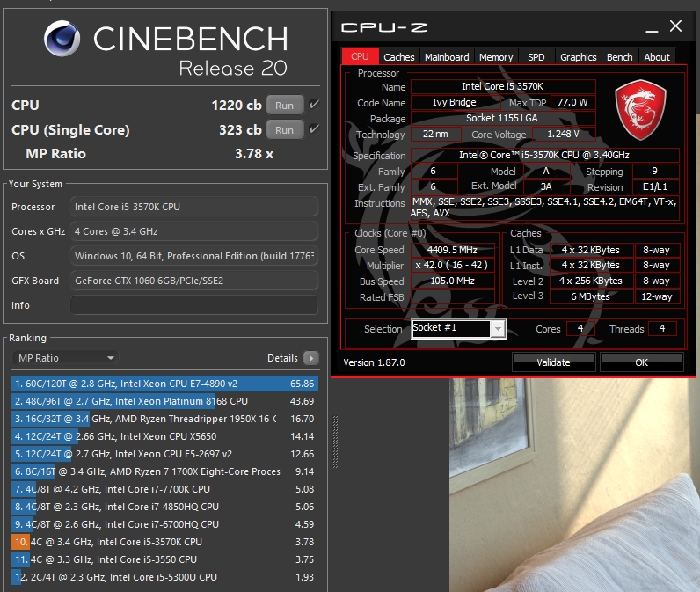Click the Revision value E1/L1
This screenshot has width=700, height=592.
[655, 186]
